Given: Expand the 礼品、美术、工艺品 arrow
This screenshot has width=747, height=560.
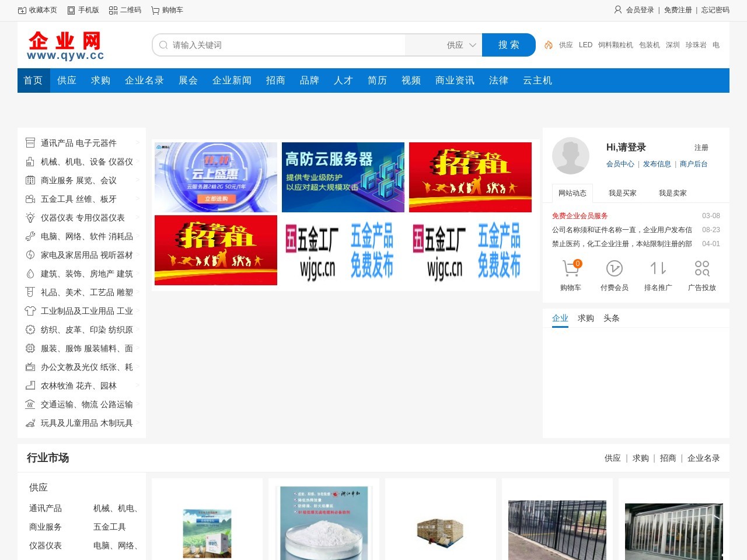Looking at the screenshot, I should pos(138,292).
